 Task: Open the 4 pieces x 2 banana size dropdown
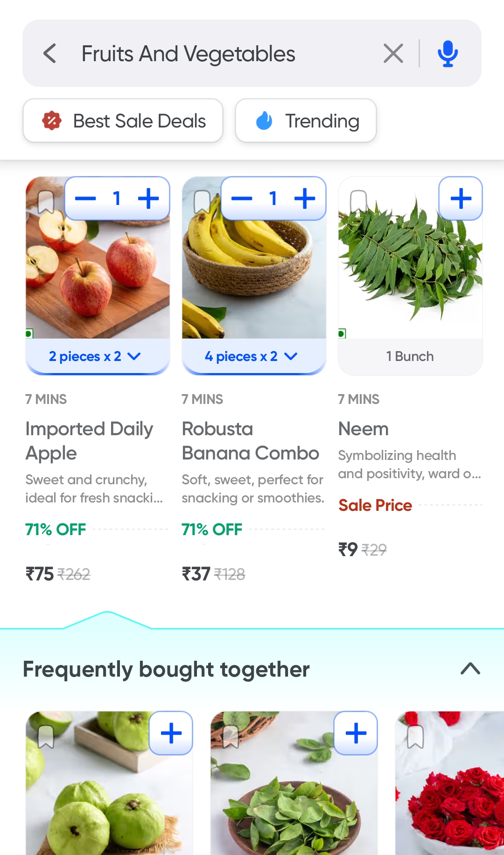tap(252, 357)
